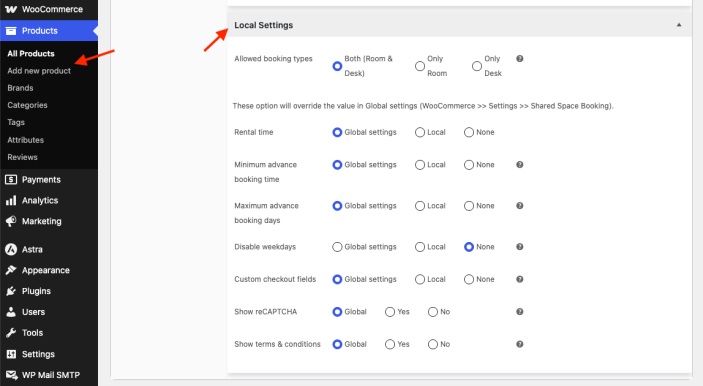Click the Astra logo icon

point(11,249)
